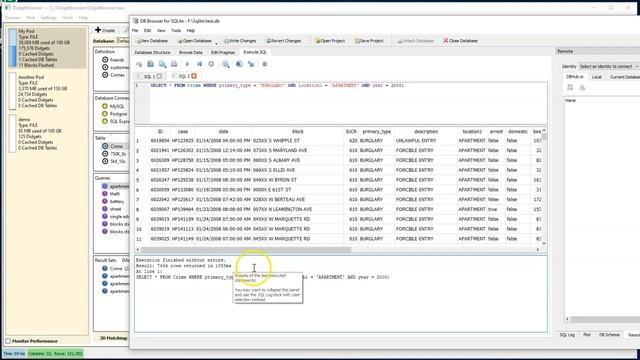The height and width of the screenshot is (360, 640).
Task: Open the File menu in DB Browser
Action: click(135, 31)
